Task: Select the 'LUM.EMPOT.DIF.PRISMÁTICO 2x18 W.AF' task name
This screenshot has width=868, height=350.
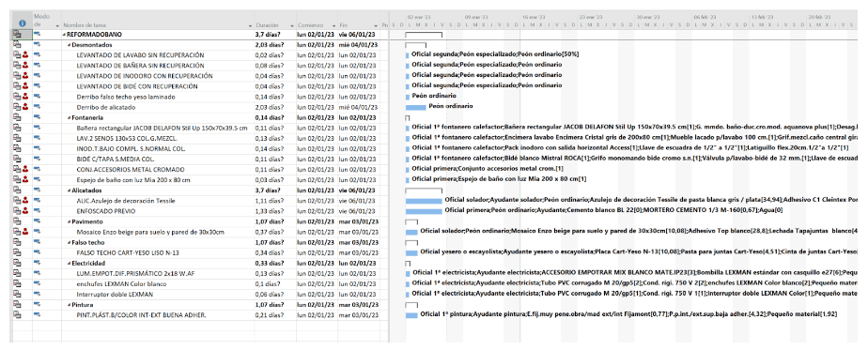Action: 137,273
